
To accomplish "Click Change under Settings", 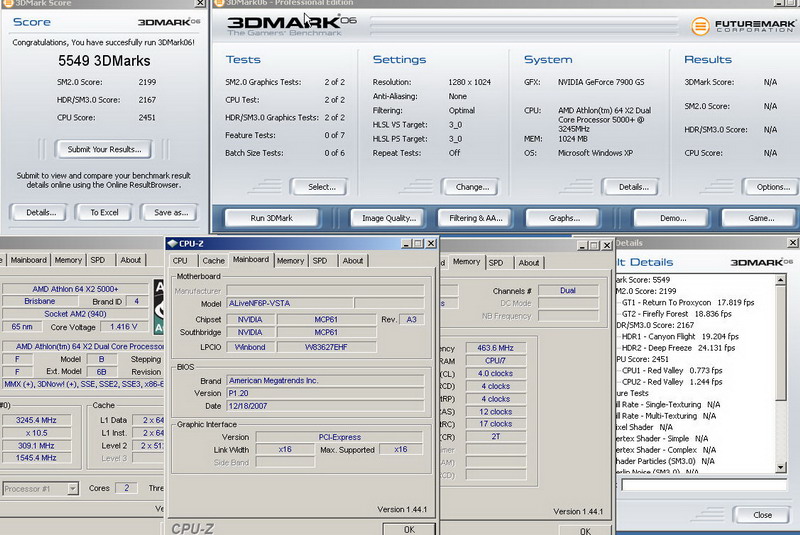I will 469,187.
